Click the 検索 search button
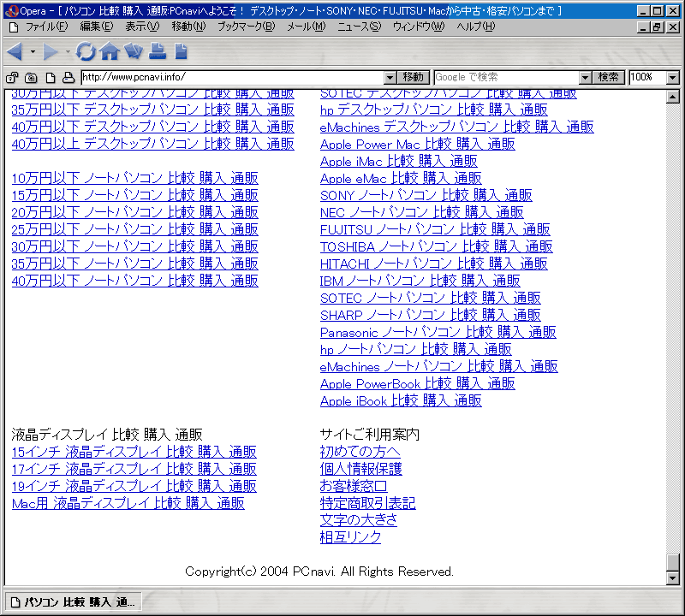Screen dimensions: 685x616 pos(608,77)
